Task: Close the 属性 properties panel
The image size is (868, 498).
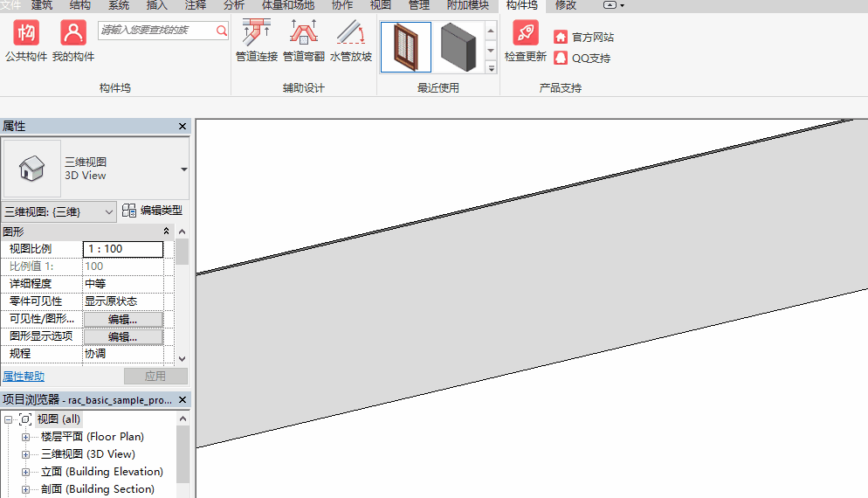Action: [183, 127]
